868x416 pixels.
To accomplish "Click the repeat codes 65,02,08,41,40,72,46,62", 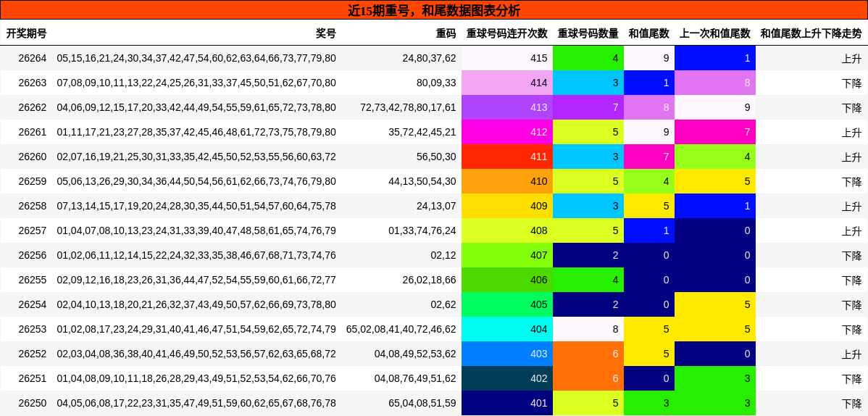I will click(x=401, y=330).
